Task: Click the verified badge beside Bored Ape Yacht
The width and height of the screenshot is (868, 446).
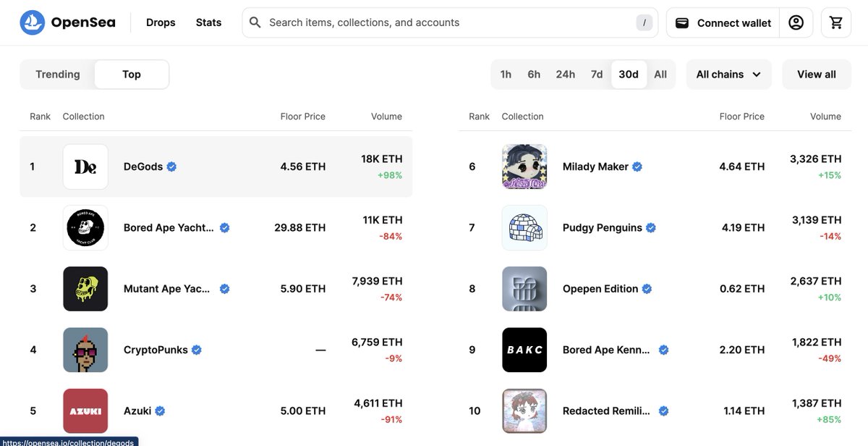Action: [x=224, y=227]
